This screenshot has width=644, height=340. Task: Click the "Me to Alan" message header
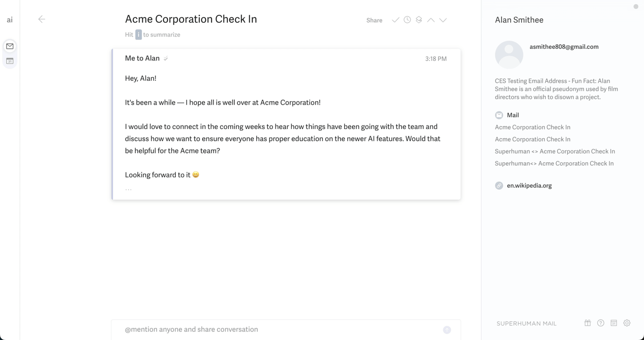click(x=142, y=58)
